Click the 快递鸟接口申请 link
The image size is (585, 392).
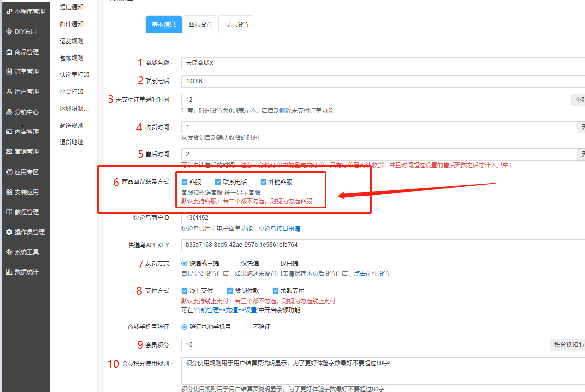[279, 229]
